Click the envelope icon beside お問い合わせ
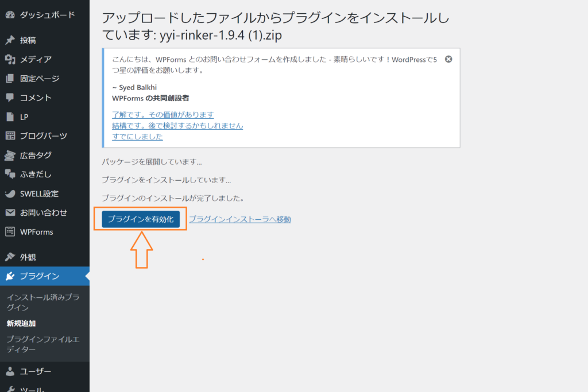The height and width of the screenshot is (392, 588). pos(10,212)
